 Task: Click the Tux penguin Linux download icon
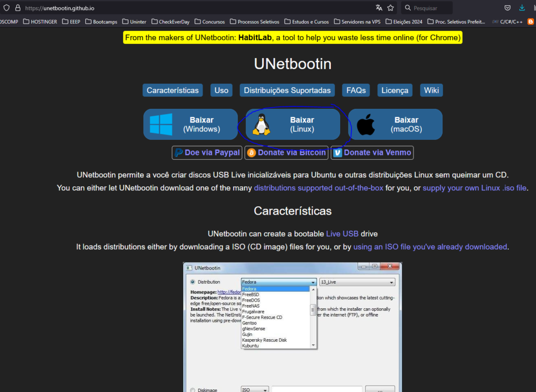pyautogui.click(x=260, y=125)
